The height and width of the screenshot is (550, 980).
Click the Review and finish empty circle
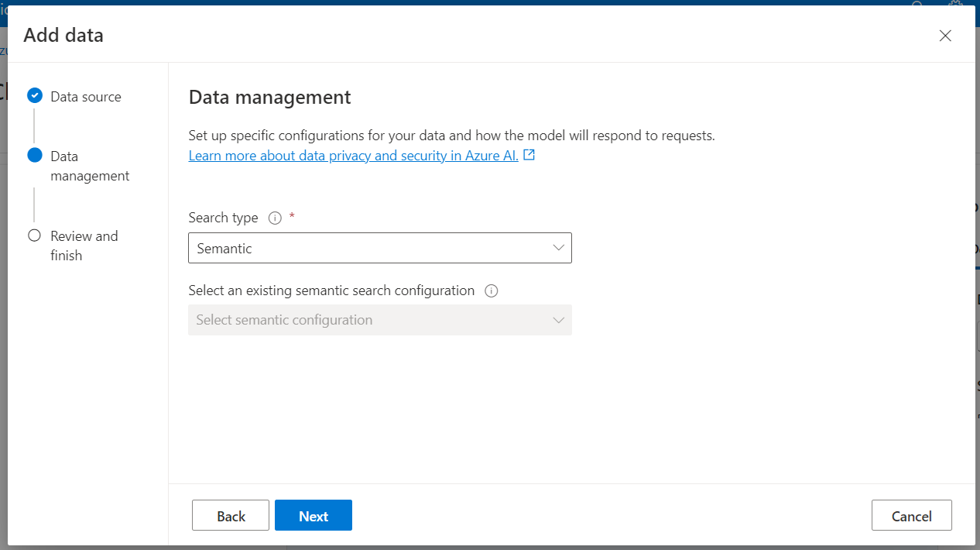[34, 235]
